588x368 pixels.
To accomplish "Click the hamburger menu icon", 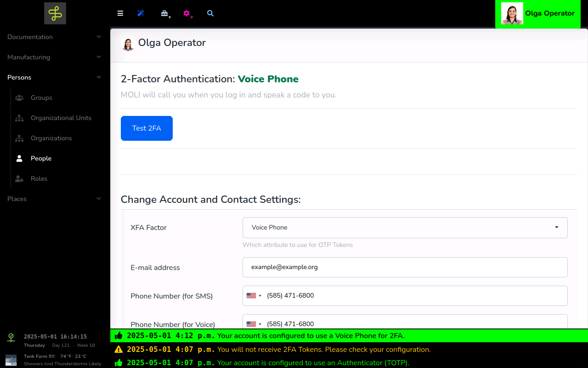I will tap(120, 13).
